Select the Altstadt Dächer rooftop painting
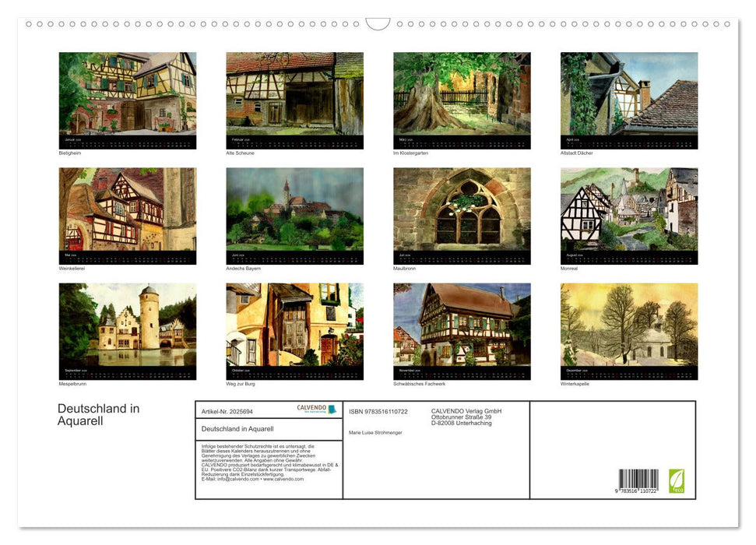756x545 pixels. [x=629, y=95]
